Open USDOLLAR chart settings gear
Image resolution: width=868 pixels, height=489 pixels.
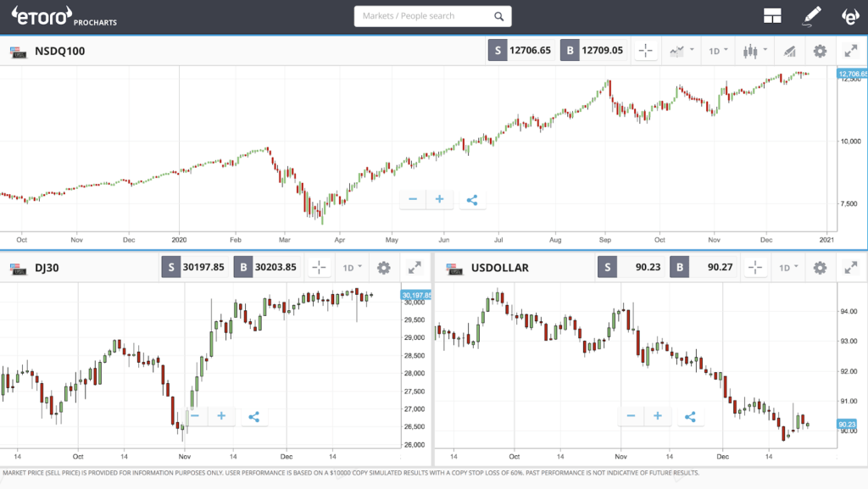click(820, 268)
